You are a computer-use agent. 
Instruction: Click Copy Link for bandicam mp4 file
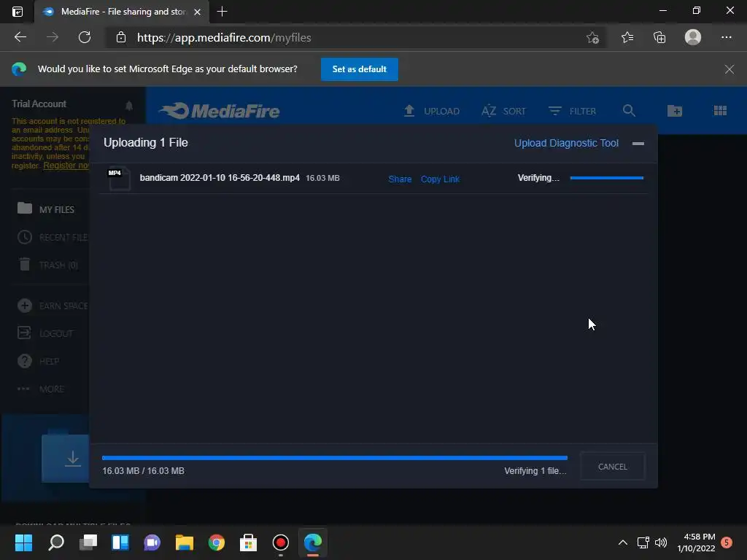(x=440, y=179)
